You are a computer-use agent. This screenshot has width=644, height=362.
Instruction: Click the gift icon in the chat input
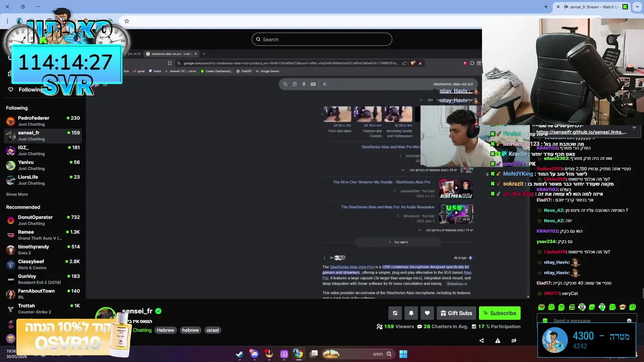click(x=545, y=321)
